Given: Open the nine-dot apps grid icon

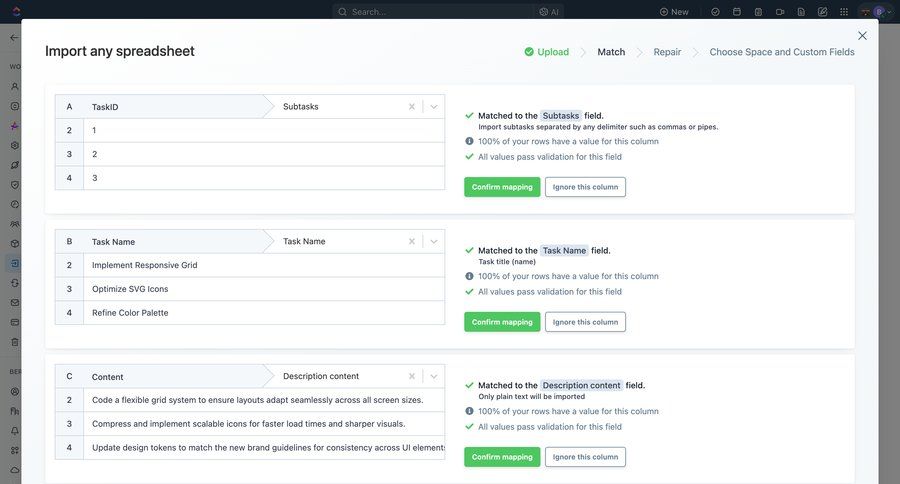Looking at the screenshot, I should [844, 11].
